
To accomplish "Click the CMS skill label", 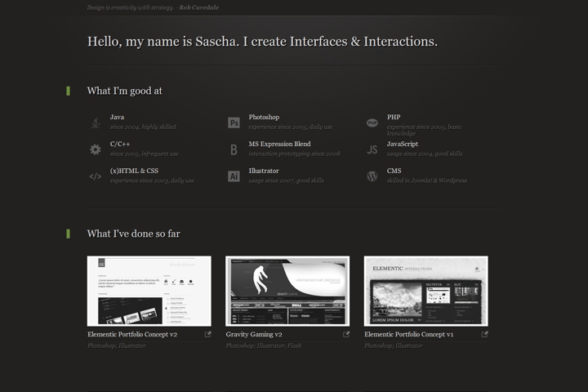I will (394, 171).
